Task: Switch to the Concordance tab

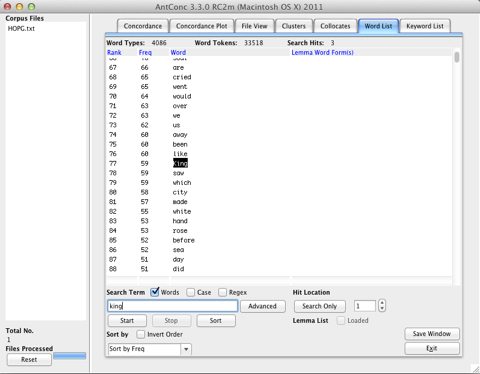Action: point(143,26)
